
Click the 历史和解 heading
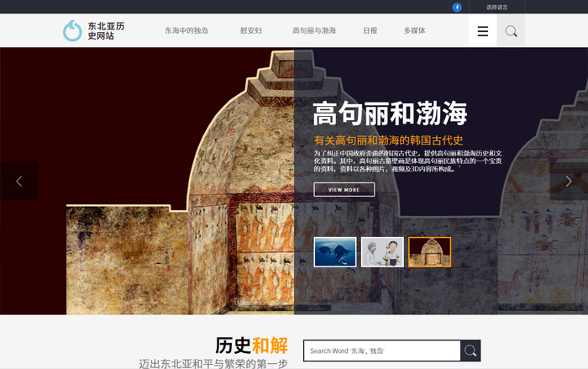coord(252,345)
